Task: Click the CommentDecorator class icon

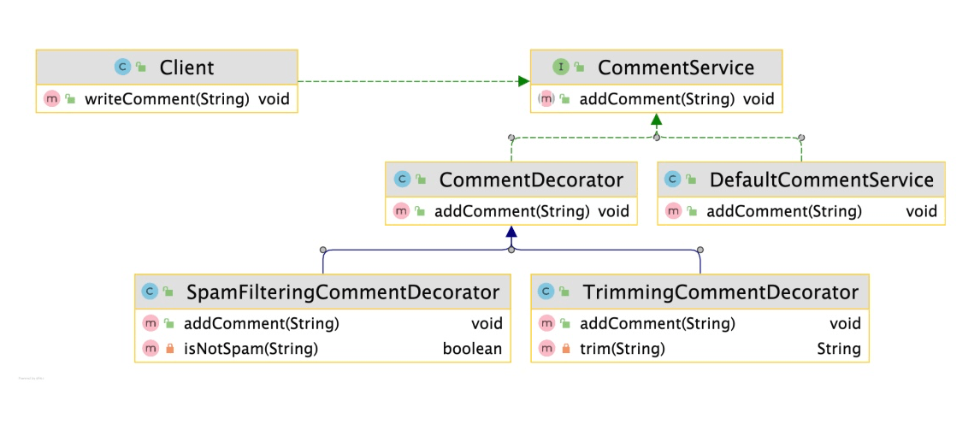Action: pyautogui.click(x=402, y=180)
